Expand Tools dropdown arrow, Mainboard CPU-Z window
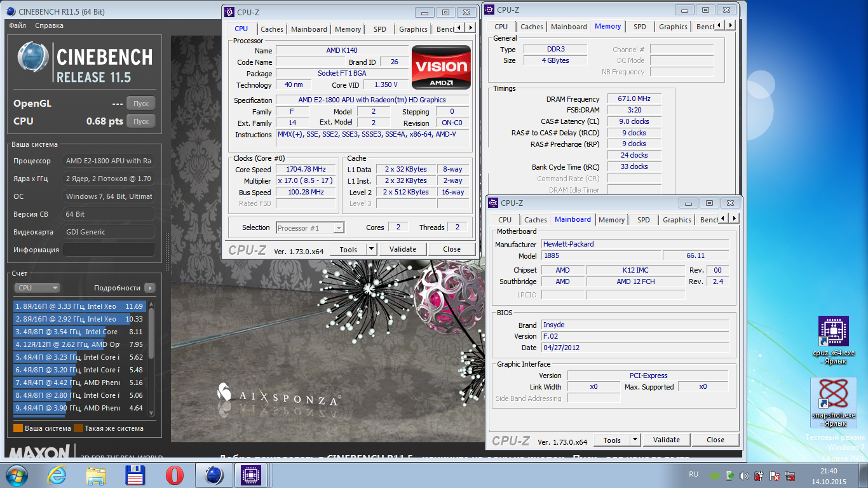Viewport: 868px width, 488px height. [x=635, y=440]
